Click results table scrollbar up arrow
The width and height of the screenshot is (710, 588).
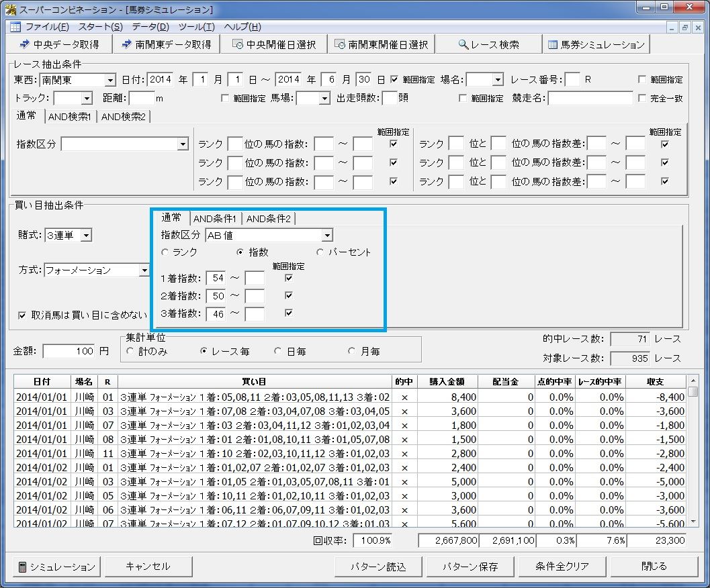point(693,380)
